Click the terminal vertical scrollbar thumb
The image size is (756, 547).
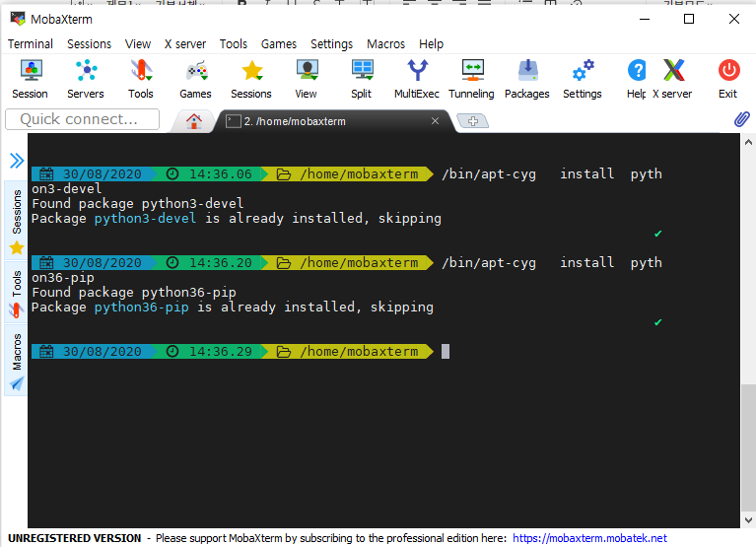point(748,447)
